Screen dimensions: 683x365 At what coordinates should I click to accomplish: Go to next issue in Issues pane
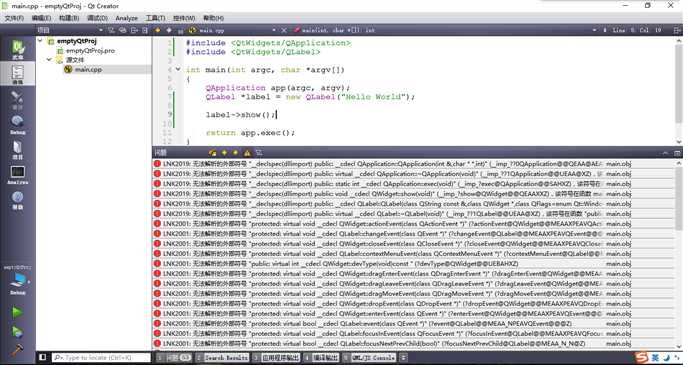[235, 152]
